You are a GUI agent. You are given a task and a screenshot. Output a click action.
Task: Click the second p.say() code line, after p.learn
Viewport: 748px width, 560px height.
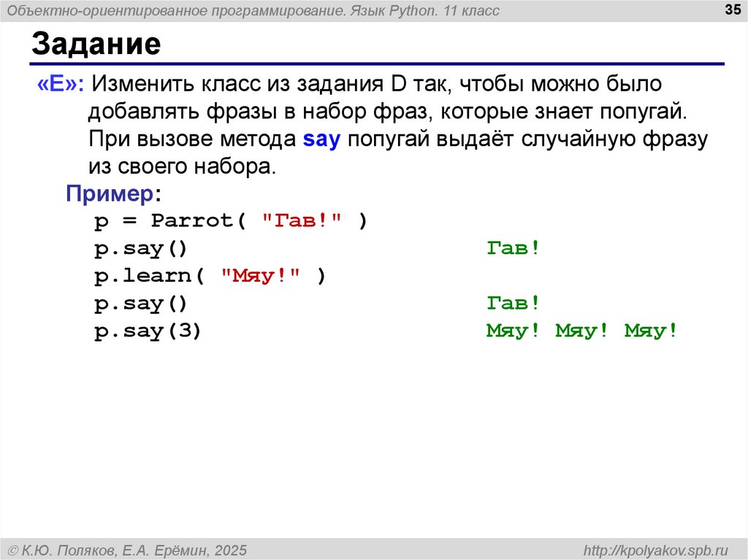(141, 304)
